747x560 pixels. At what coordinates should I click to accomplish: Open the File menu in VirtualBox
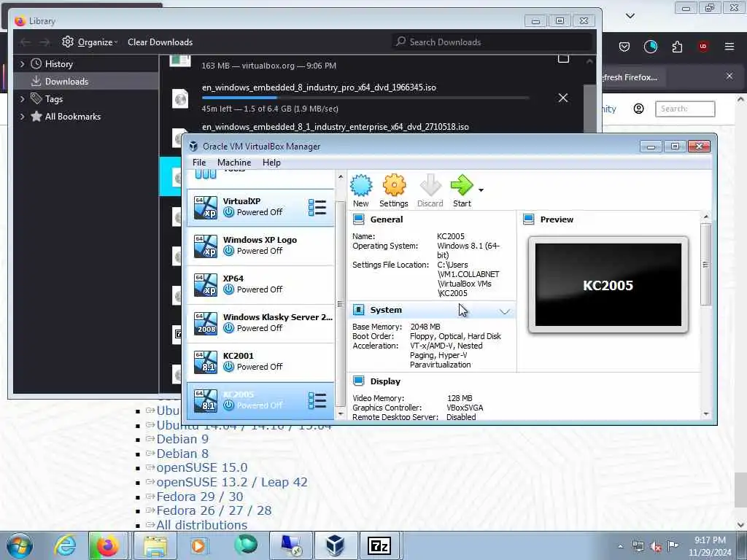(199, 163)
